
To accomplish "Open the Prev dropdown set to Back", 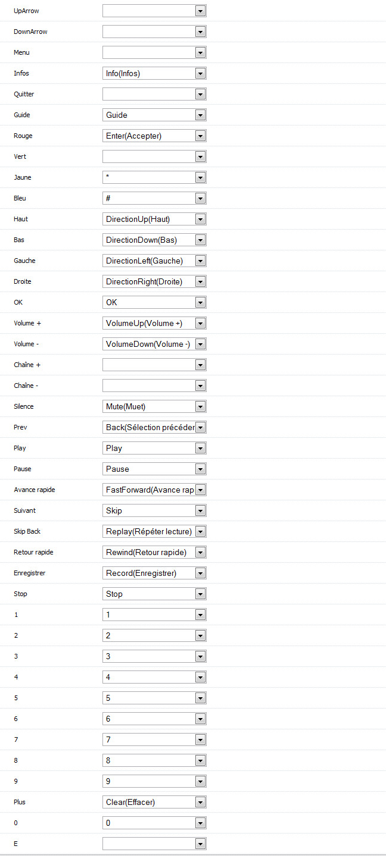I will click(154, 427).
